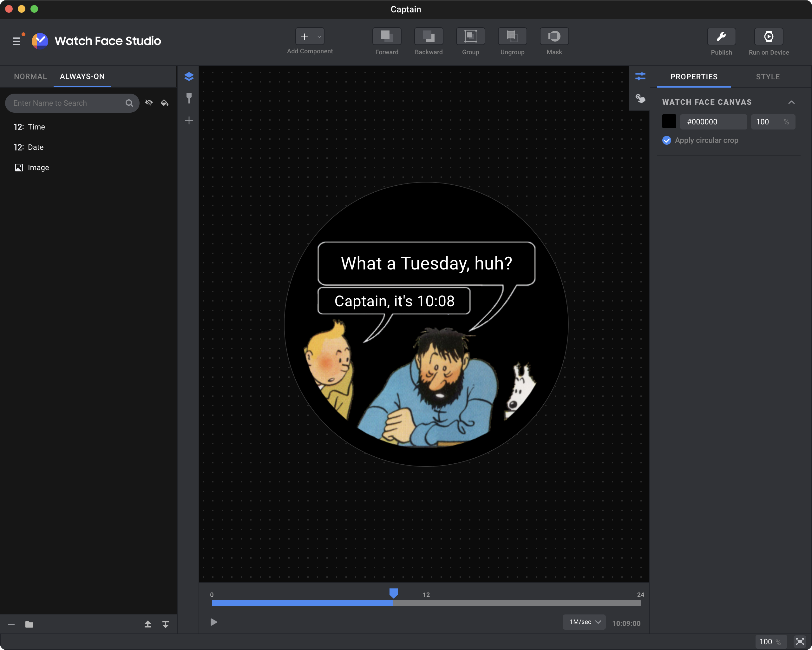Switch to the Normal tab
The height and width of the screenshot is (650, 812).
coord(30,76)
